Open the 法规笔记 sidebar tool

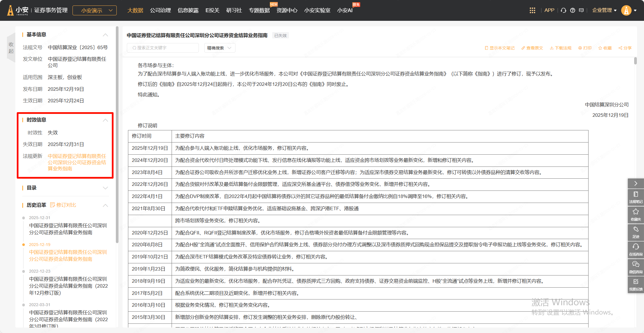pyautogui.click(x=636, y=197)
